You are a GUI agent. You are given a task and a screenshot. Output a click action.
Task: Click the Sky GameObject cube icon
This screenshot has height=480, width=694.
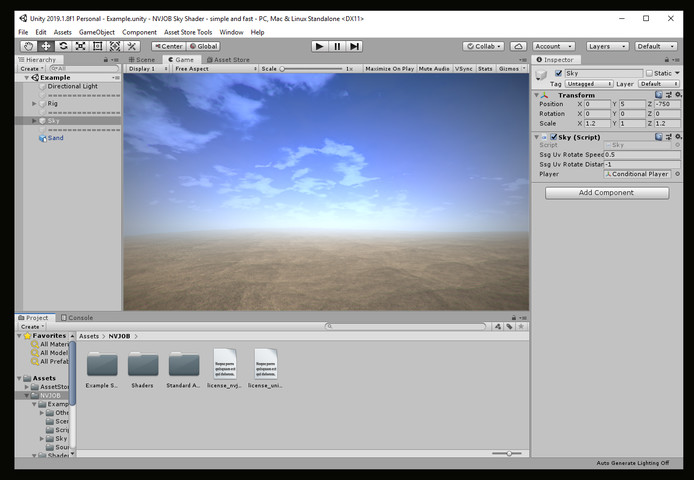coord(541,75)
